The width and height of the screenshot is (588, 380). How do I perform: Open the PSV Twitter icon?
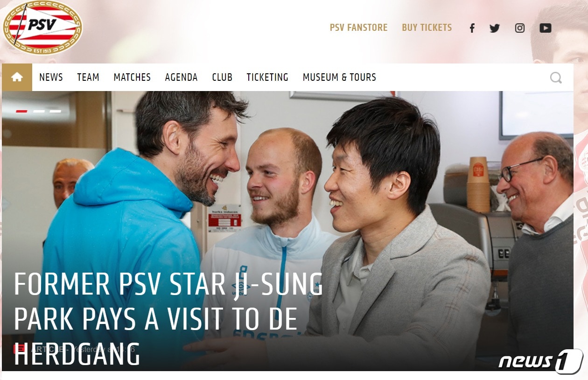495,28
